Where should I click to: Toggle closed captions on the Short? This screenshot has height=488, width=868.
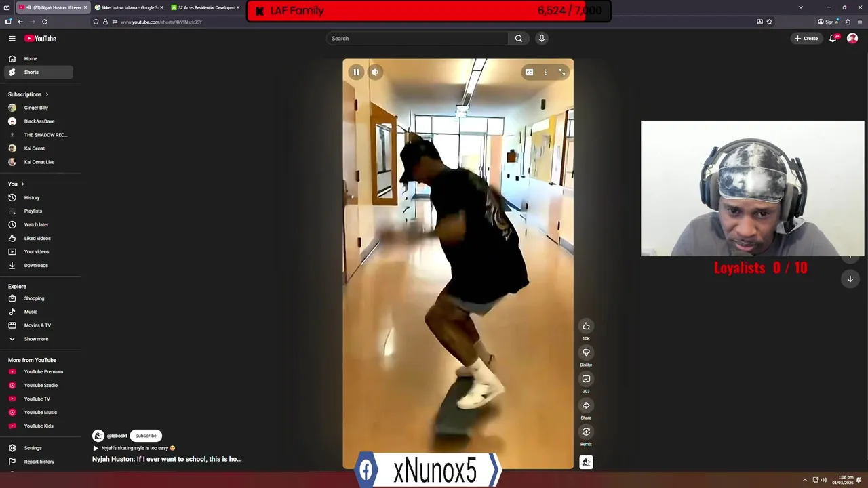[x=529, y=73]
